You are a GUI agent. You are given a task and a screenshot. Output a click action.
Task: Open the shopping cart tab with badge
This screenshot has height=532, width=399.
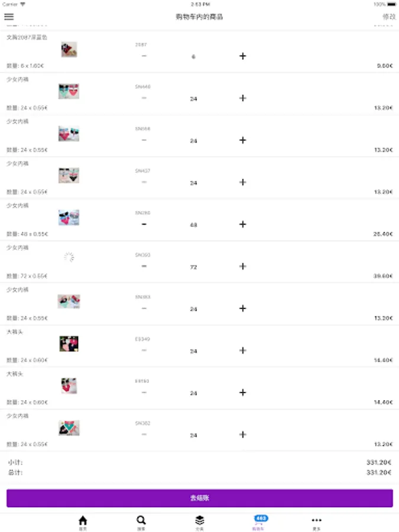click(x=259, y=523)
